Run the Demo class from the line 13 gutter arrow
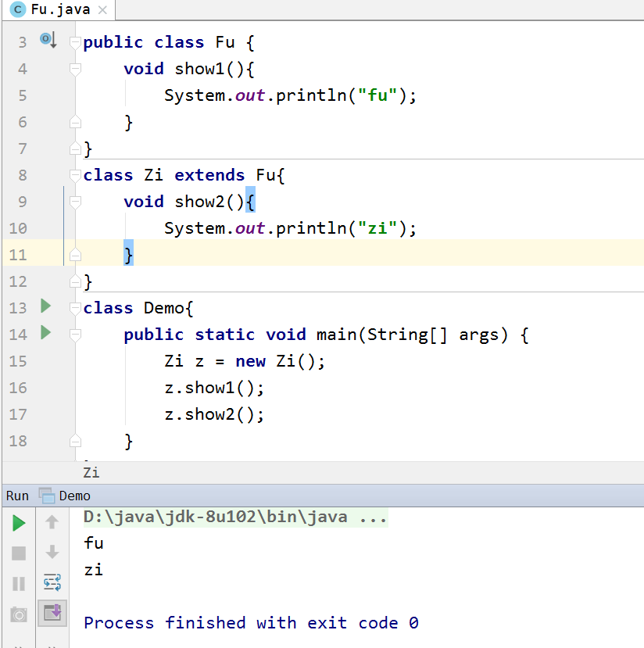Screen dimensions: 644x648 click(x=46, y=306)
